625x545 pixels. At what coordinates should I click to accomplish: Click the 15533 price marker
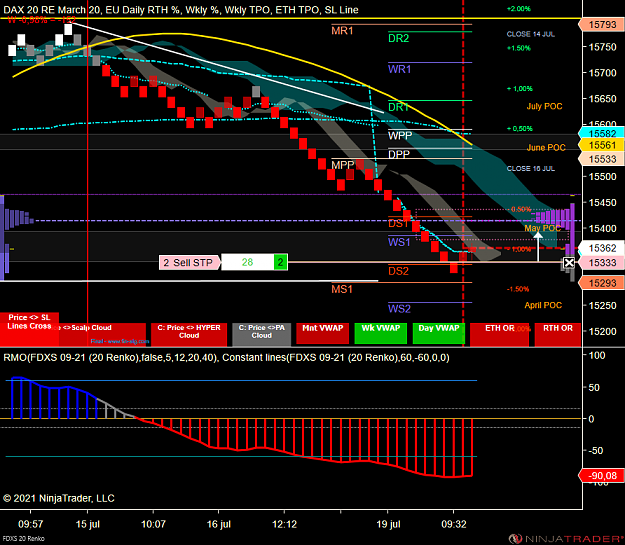click(x=601, y=159)
